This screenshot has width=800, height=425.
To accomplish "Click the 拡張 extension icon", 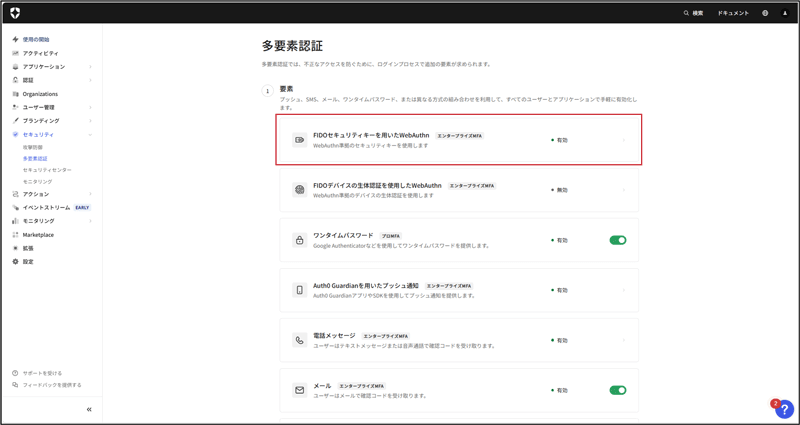I will [15, 248].
